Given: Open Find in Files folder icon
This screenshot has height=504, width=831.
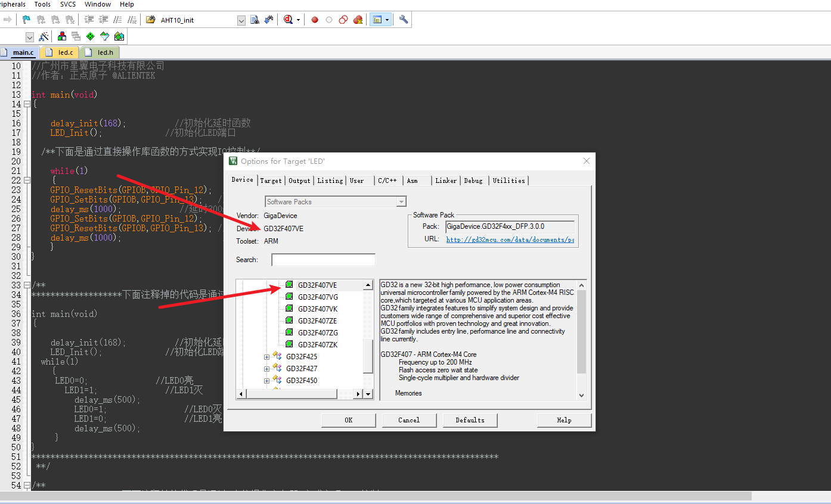Looking at the screenshot, I should (150, 20).
